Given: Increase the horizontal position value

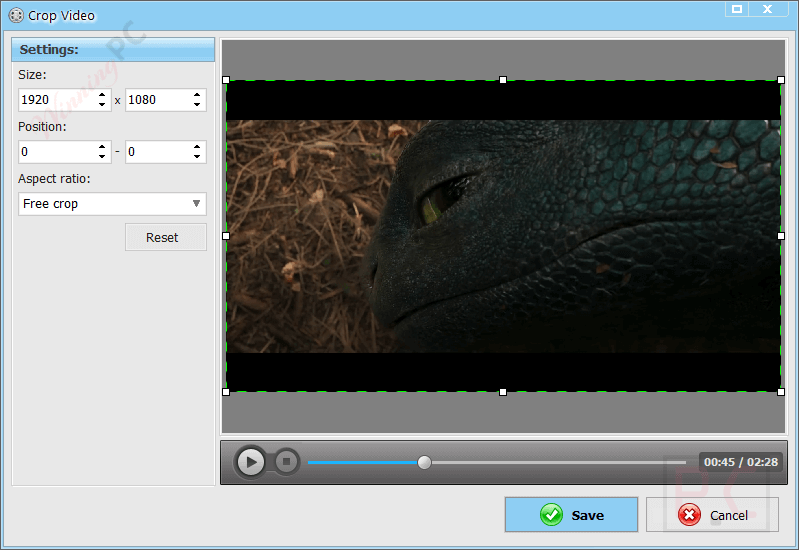Looking at the screenshot, I should point(102,146).
